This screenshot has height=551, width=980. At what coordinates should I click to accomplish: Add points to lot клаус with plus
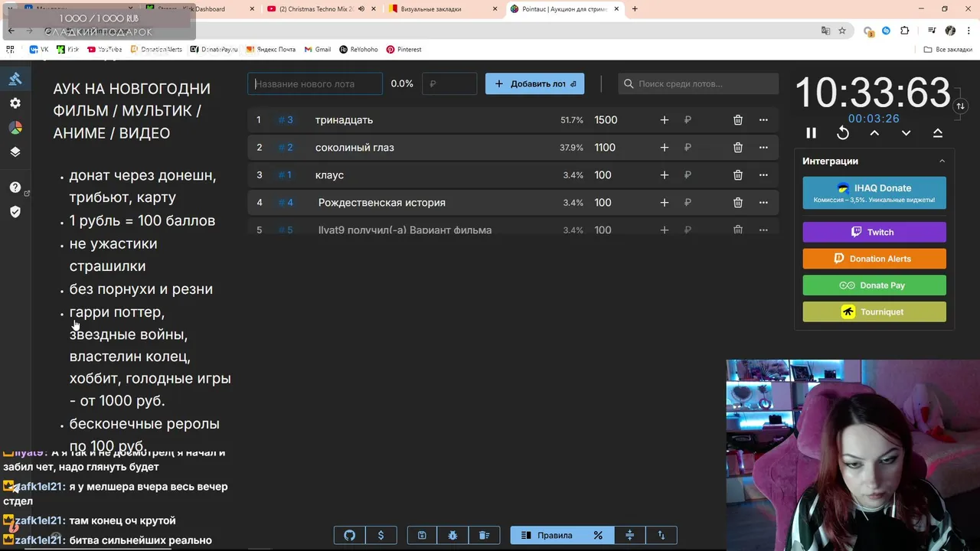[665, 175]
